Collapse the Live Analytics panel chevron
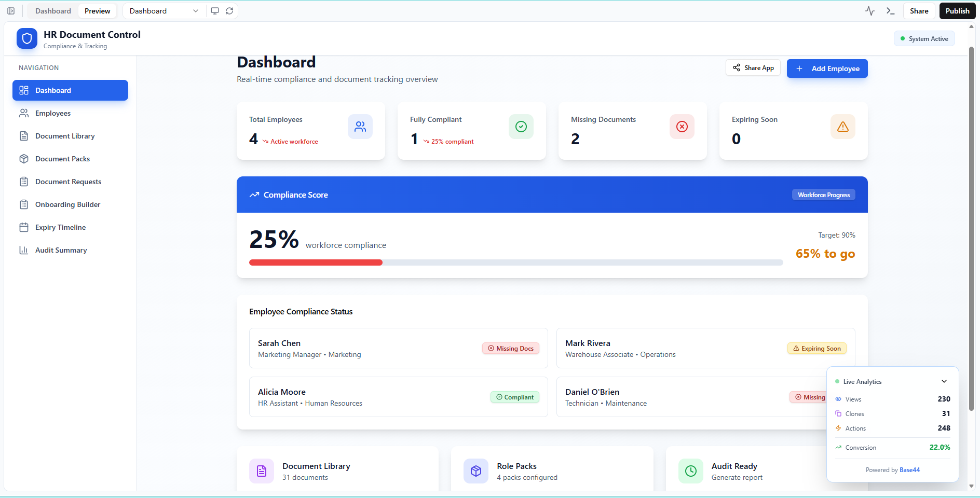 click(944, 381)
